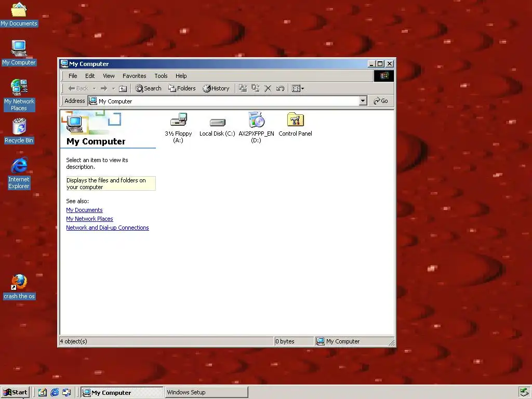Select the 'crash the os' shortcut icon
This screenshot has height=399, width=532.
(x=19, y=287)
